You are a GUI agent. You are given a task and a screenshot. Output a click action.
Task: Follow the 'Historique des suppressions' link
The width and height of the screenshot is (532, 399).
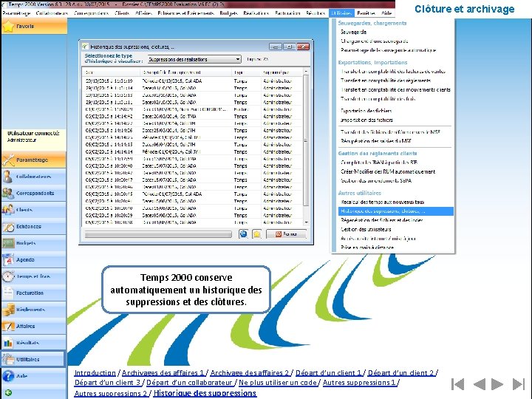205,393
